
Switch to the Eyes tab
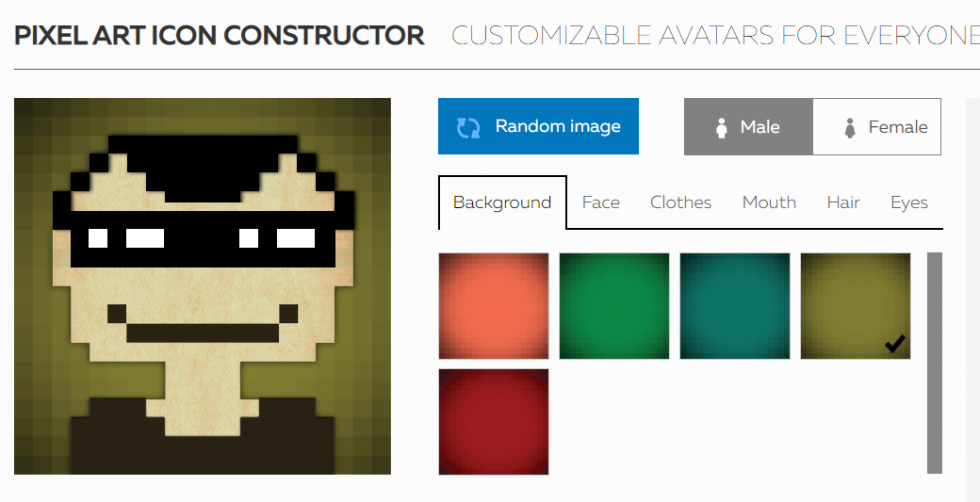908,202
